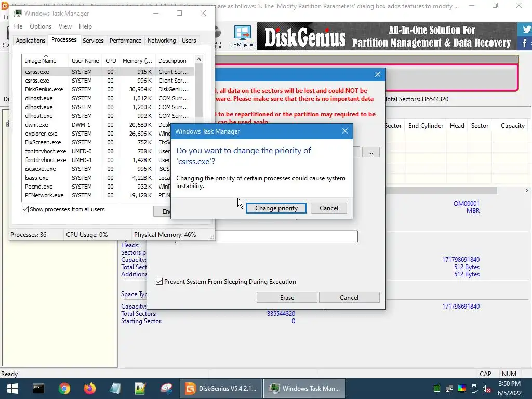Launch Google Chrome from the taskbar

(64, 389)
